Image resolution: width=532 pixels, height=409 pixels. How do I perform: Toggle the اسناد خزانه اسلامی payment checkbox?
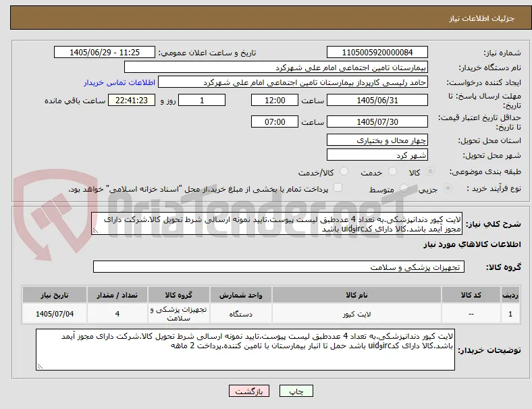point(338,188)
